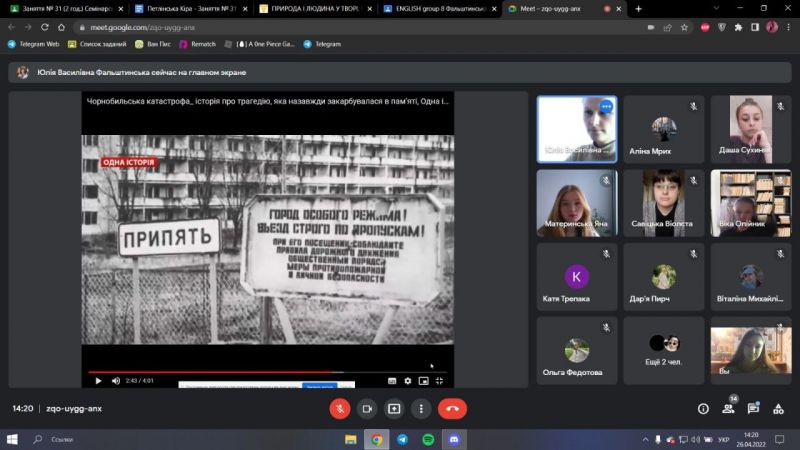Seek on the red video progress bar

(267, 372)
